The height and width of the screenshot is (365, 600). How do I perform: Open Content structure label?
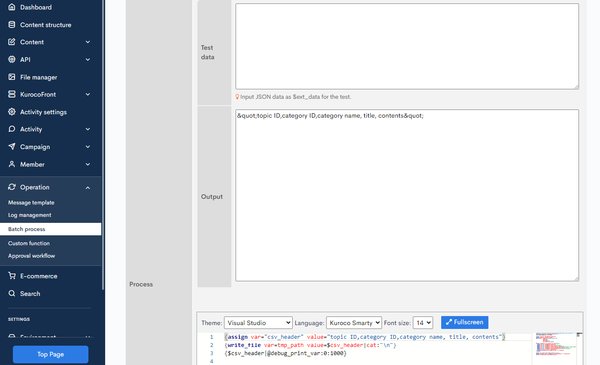[46, 25]
